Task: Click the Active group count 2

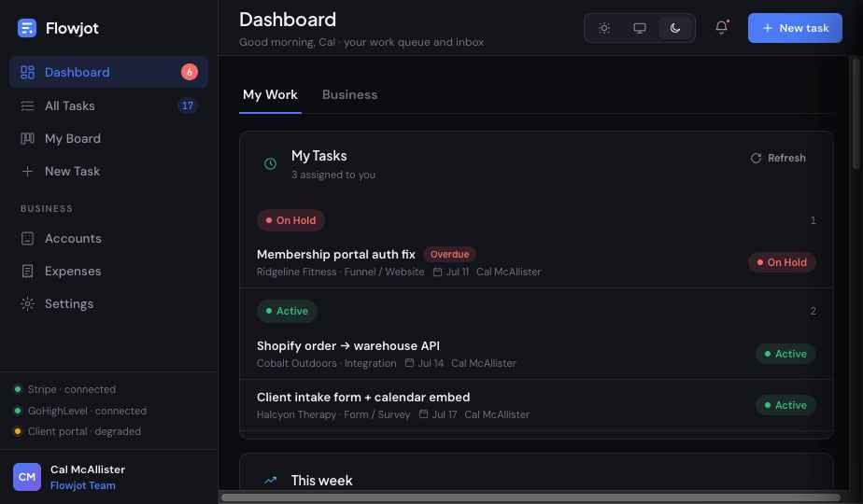Action: click(813, 311)
